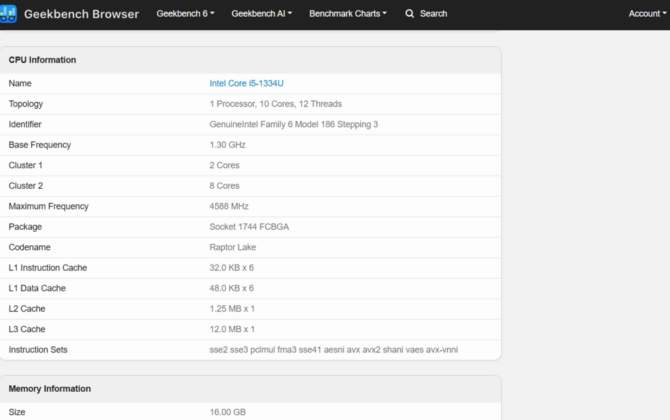Screen dimensions: 670x420
Task: Click the 'L1 Data Cache' label
Action: click(37, 288)
